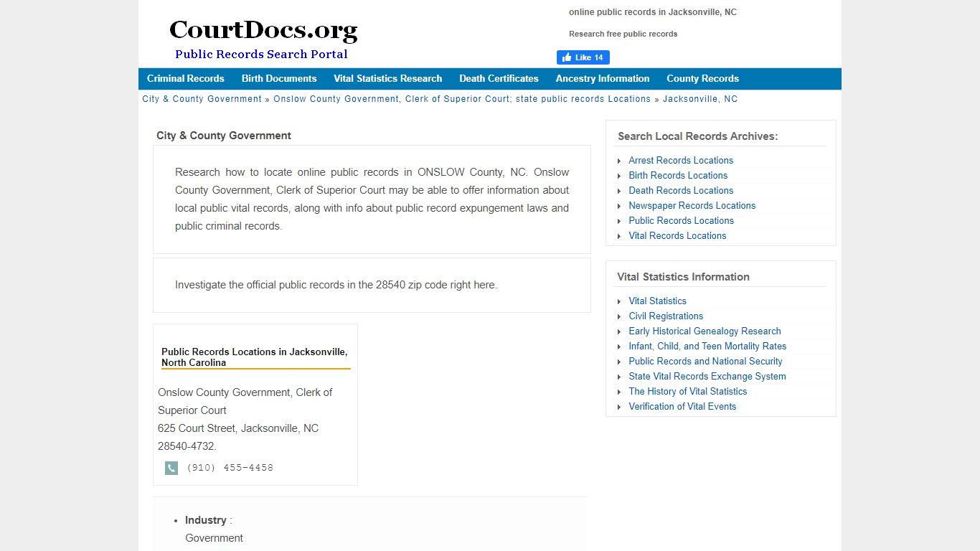Screen dimensions: 980x551
Task: Click the arrow bullet beside Newspaper Records Locations
Action: click(x=620, y=206)
